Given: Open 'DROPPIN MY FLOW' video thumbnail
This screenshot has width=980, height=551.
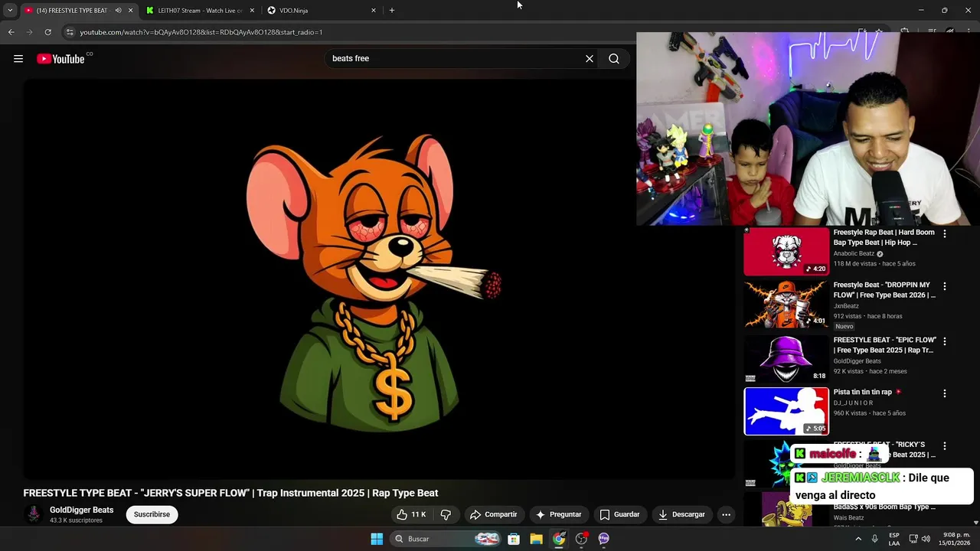Looking at the screenshot, I should [x=786, y=305].
